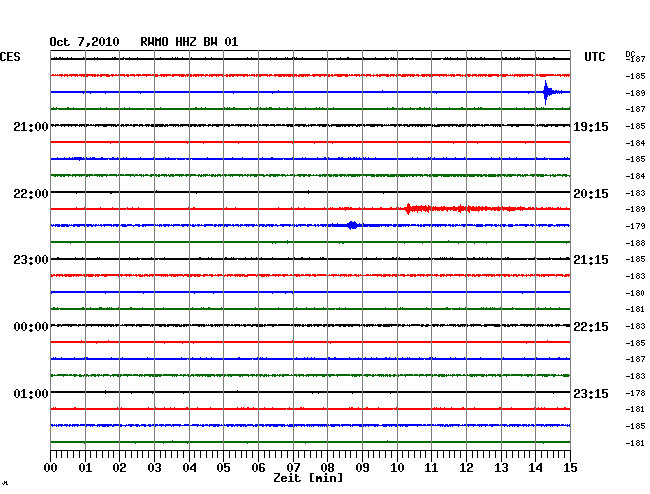
Task: Click the minute tick label '03'
Action: tap(154, 467)
